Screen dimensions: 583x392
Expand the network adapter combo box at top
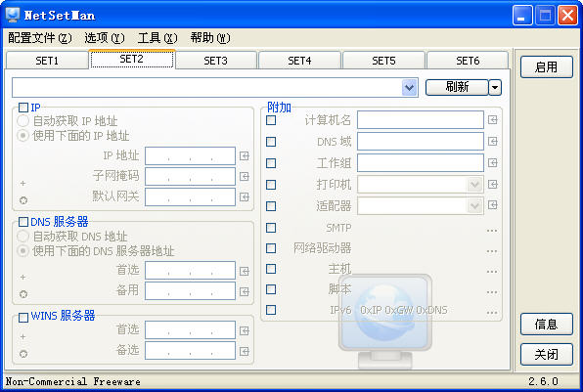click(409, 88)
